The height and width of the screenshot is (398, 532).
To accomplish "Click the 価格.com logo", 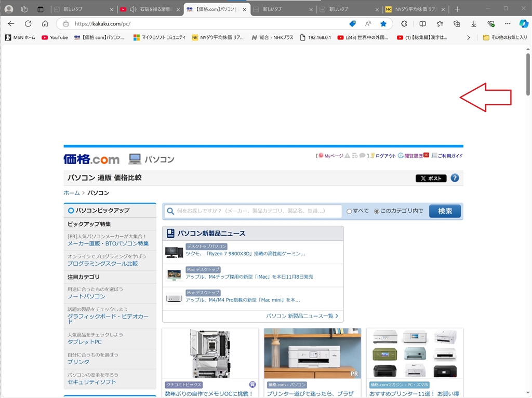I will point(91,159).
